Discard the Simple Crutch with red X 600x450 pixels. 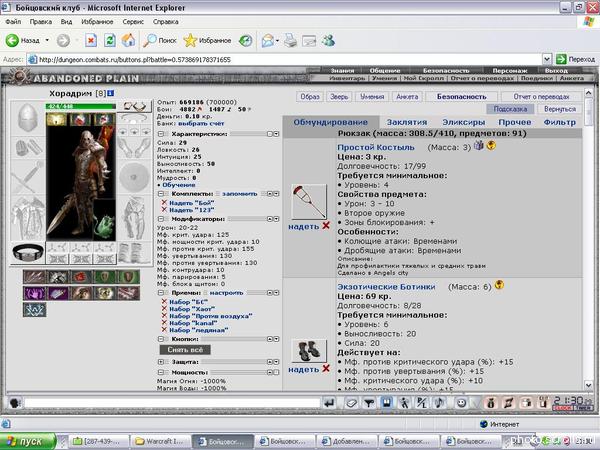pos(326,226)
